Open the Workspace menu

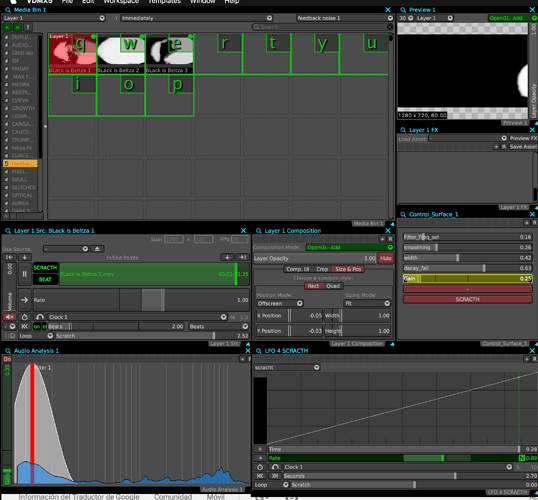121,2
